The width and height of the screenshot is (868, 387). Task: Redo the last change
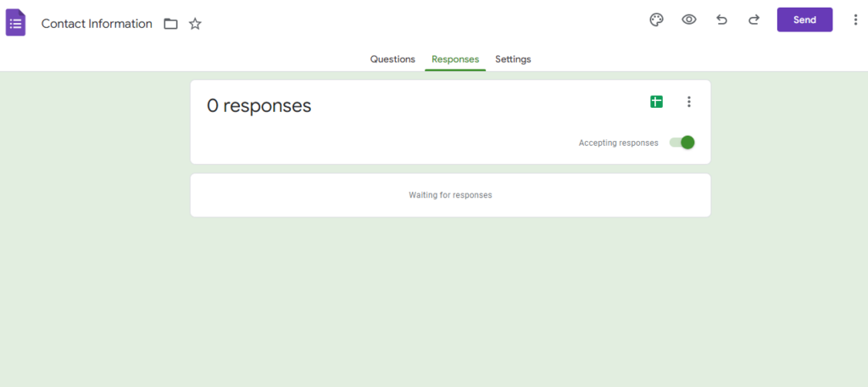click(x=754, y=20)
